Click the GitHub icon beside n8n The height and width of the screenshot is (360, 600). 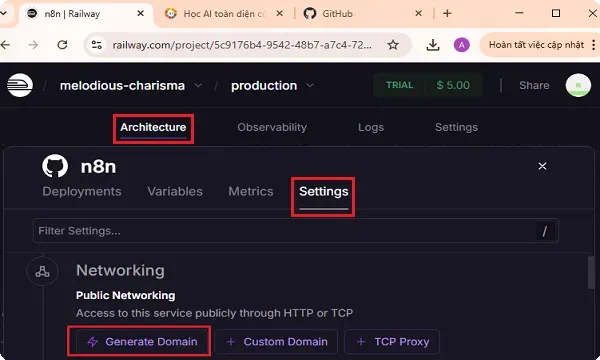coord(55,166)
